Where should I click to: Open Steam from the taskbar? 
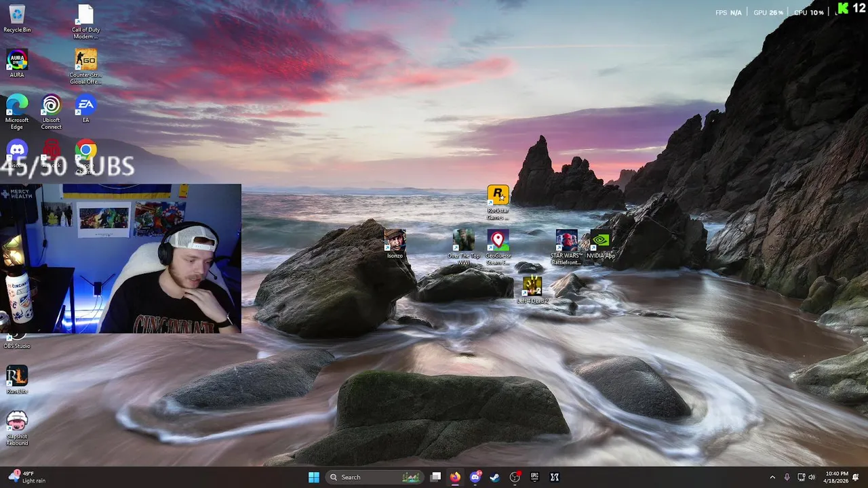[495, 477]
